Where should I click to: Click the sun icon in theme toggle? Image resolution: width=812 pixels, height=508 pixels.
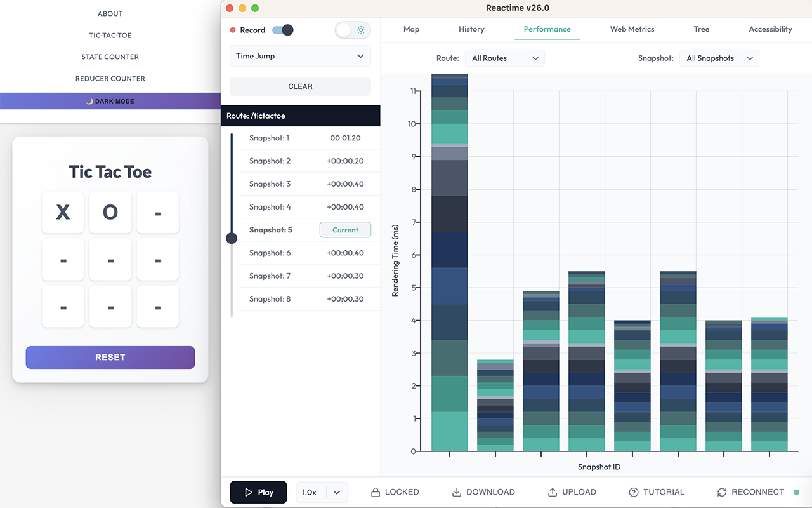point(361,30)
